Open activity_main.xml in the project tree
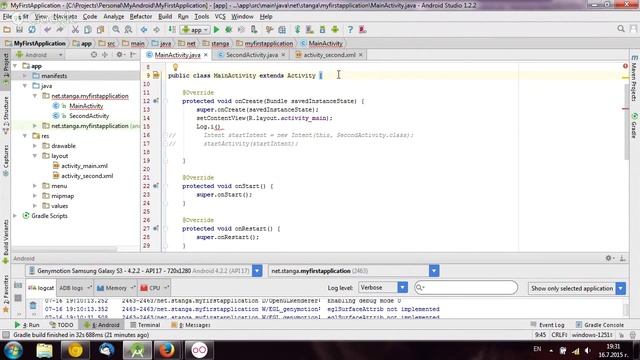The height and width of the screenshot is (360, 640). point(84,166)
